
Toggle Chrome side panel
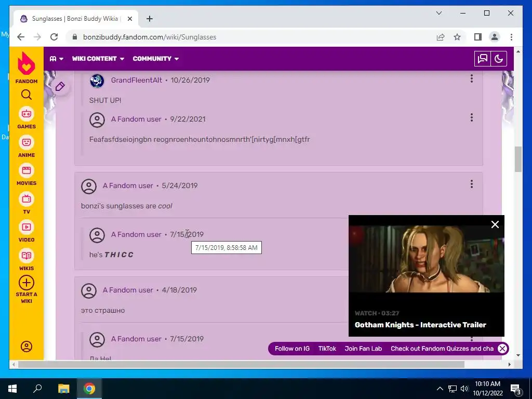click(x=478, y=37)
